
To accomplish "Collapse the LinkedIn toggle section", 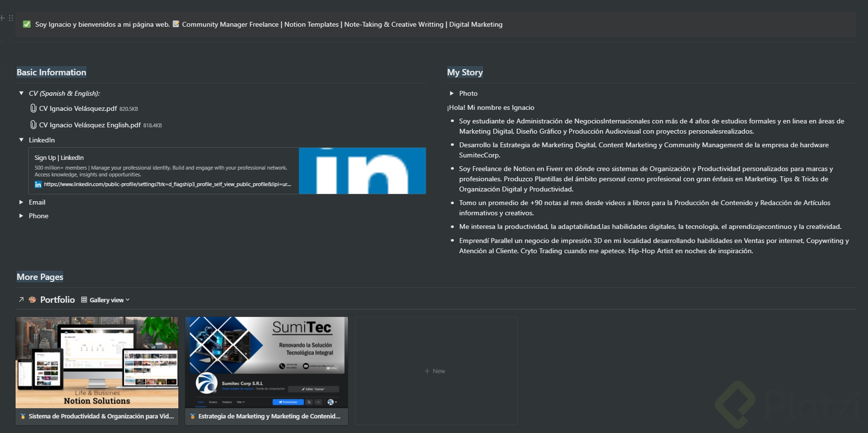I will pyautogui.click(x=21, y=140).
